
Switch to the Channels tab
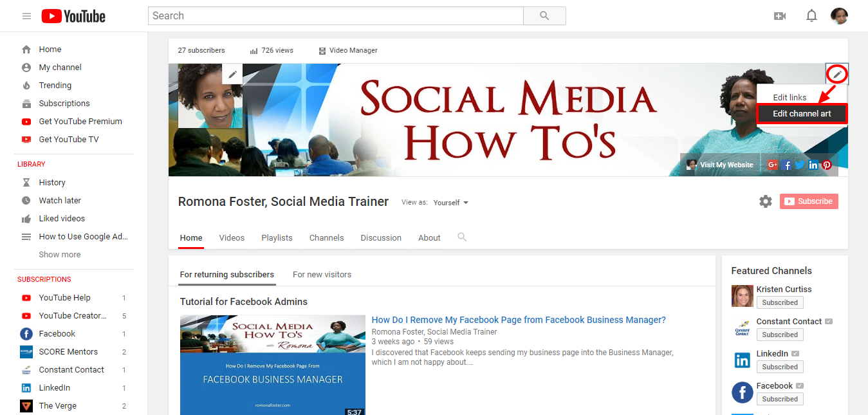coord(326,238)
